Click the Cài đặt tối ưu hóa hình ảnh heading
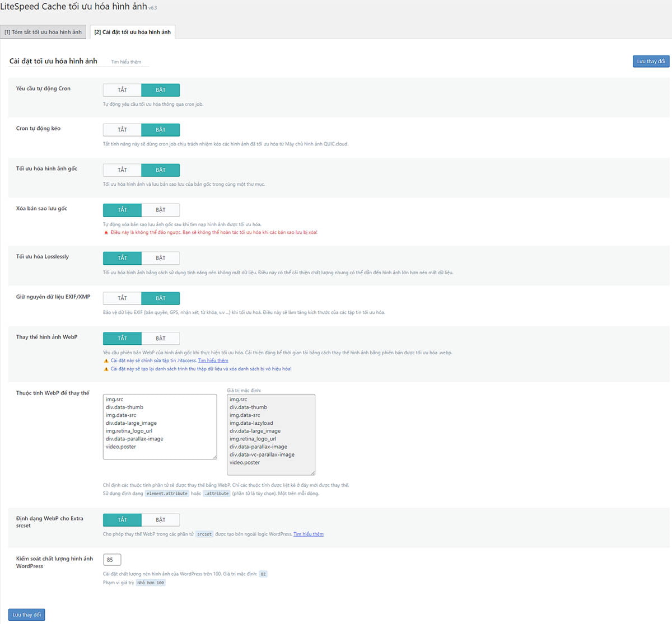This screenshot has width=672, height=624. (x=53, y=61)
